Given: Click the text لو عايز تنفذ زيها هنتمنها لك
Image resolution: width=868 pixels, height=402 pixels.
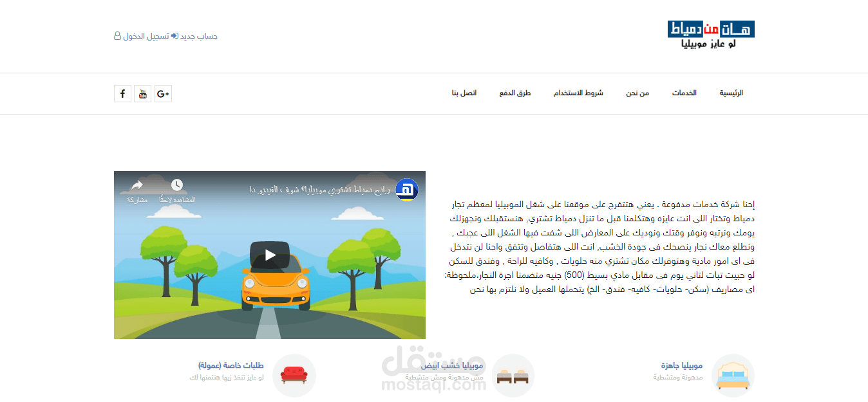Looking at the screenshot, I should point(227,378).
